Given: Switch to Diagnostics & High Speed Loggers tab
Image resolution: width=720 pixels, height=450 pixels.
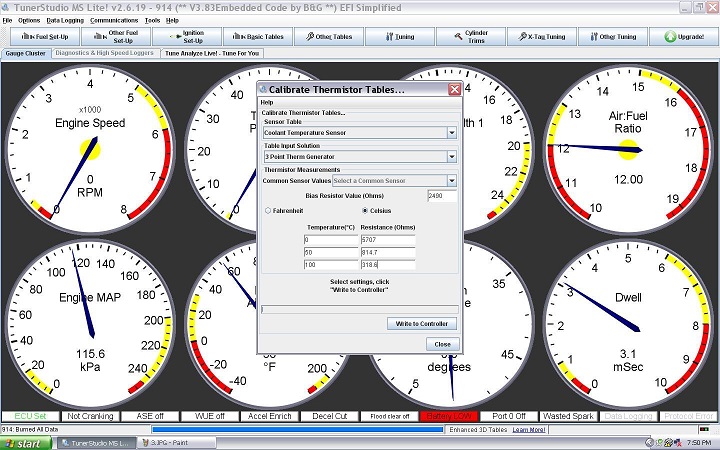Looking at the screenshot, I should (x=104, y=53).
